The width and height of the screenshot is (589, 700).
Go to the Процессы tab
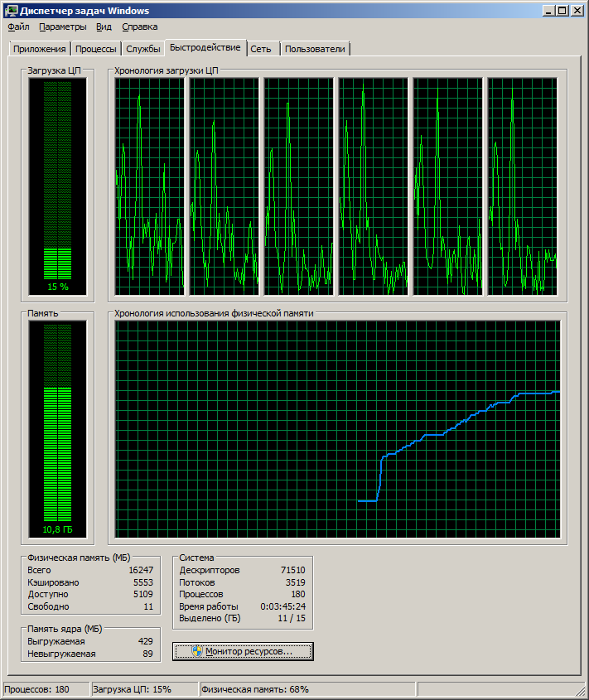[x=96, y=49]
